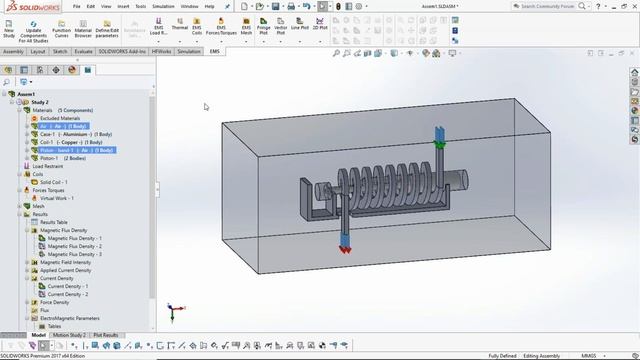Click the Save icon in the quick toolbar
This screenshot has width=640, height=360.
coord(276,6)
